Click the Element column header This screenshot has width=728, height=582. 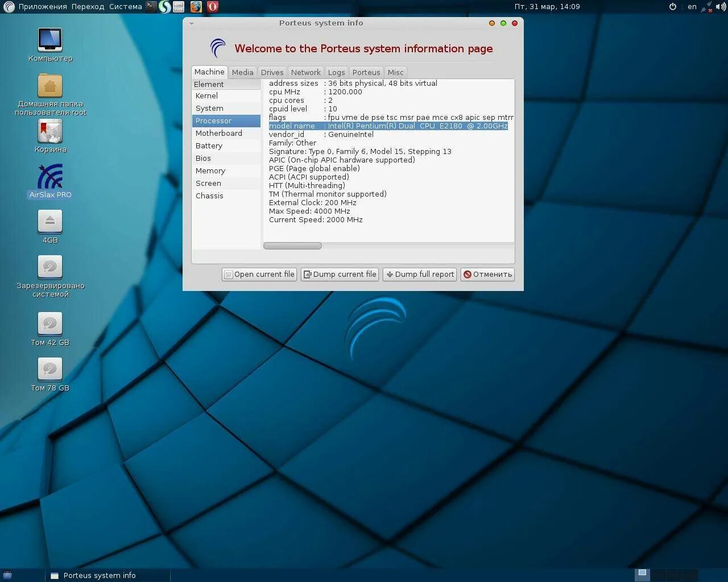point(226,84)
